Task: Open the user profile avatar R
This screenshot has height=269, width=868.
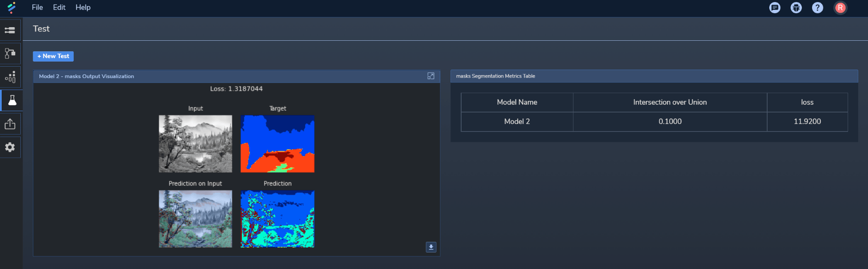Action: click(x=840, y=8)
